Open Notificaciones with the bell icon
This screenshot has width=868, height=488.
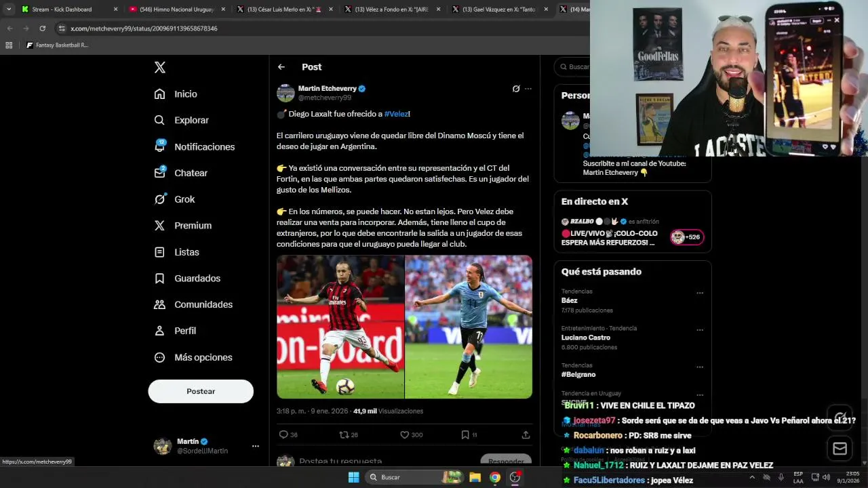pos(194,146)
